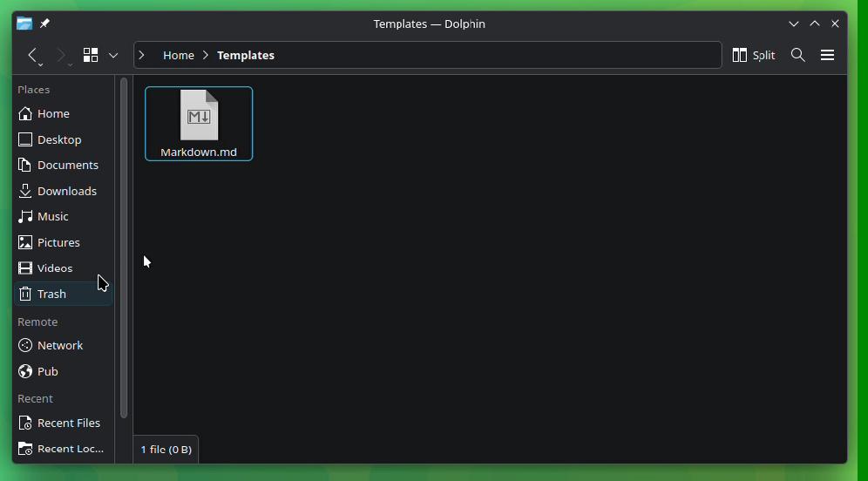Click the Markdown.md file name label

point(199,152)
